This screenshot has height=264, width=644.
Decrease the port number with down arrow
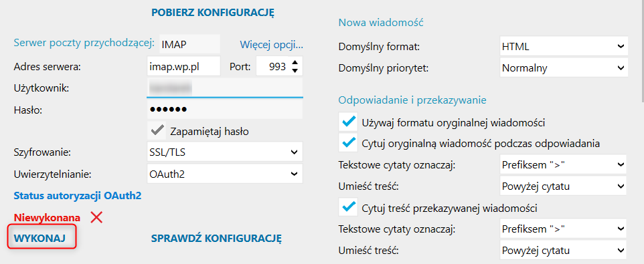295,71
